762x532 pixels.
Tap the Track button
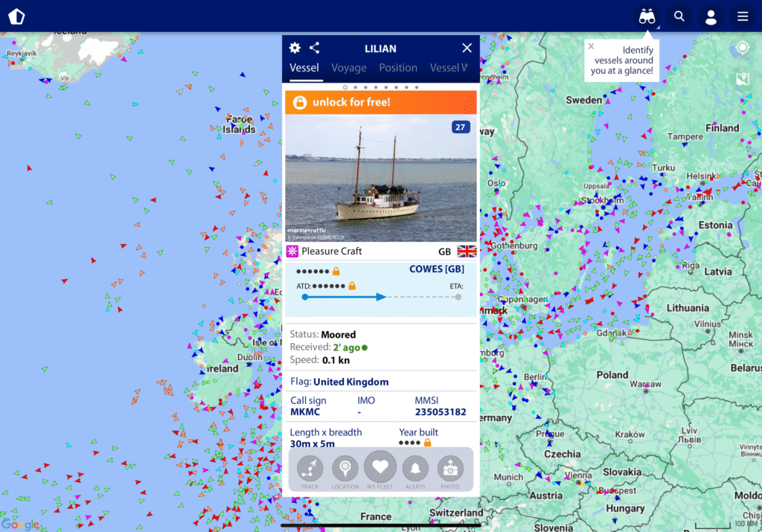point(310,469)
